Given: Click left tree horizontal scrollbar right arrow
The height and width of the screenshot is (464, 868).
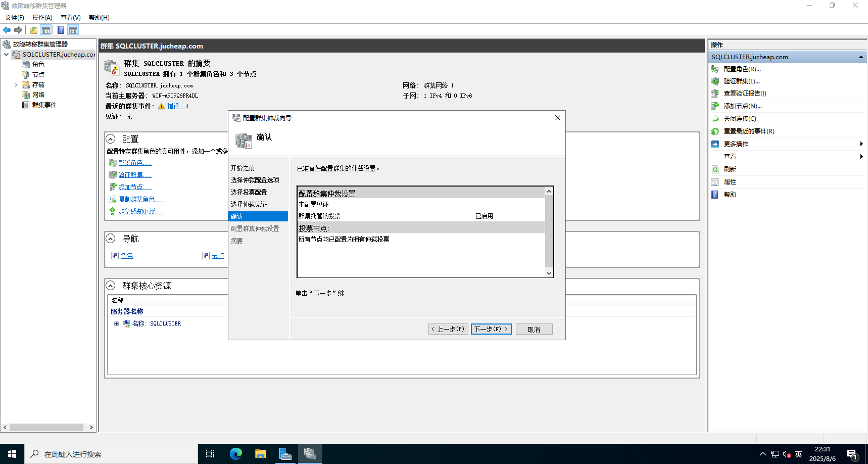Looking at the screenshot, I should 91,427.
